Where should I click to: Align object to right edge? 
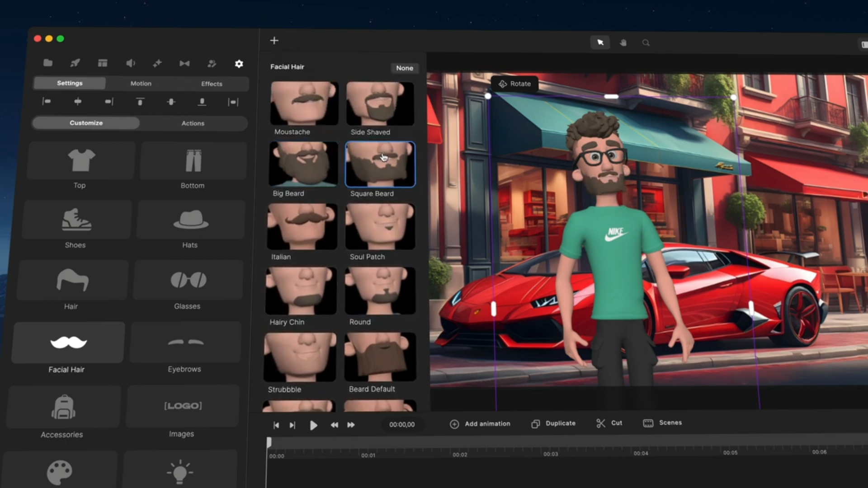[109, 102]
